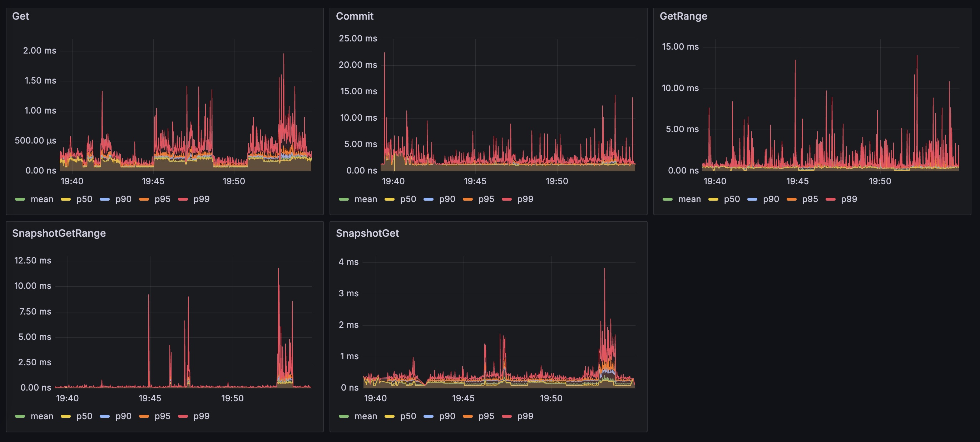Image resolution: width=980 pixels, height=442 pixels.
Task: Click the "19:50" time label in Commit panel
Action: [x=557, y=181]
